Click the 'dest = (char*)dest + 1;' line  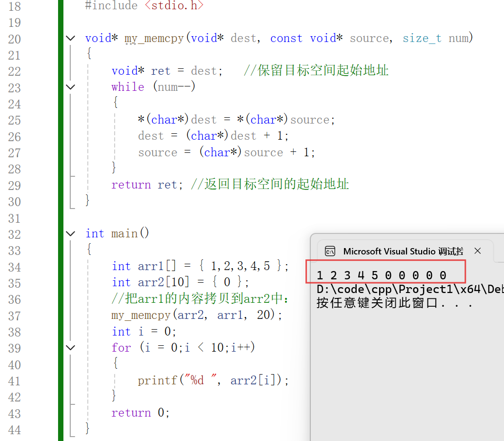pos(213,136)
